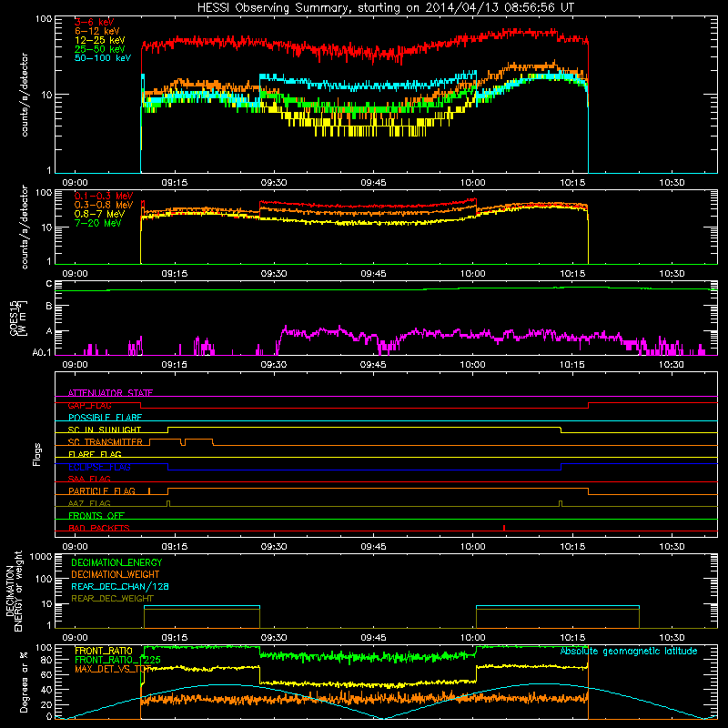Screen dimensions: 728x728
Task: Select the 12-25 keV legend label
Action: (x=100, y=40)
